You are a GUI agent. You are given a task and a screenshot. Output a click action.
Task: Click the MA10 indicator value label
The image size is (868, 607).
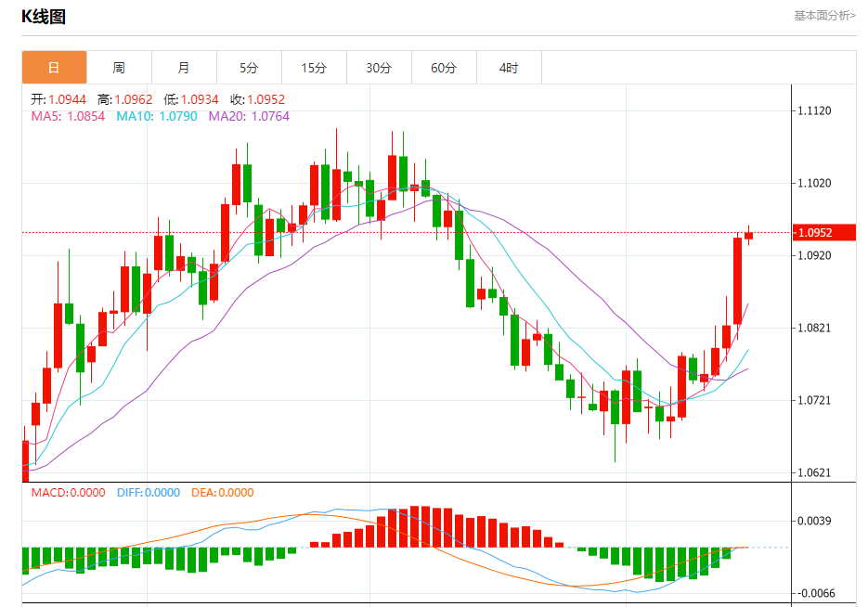pos(157,116)
